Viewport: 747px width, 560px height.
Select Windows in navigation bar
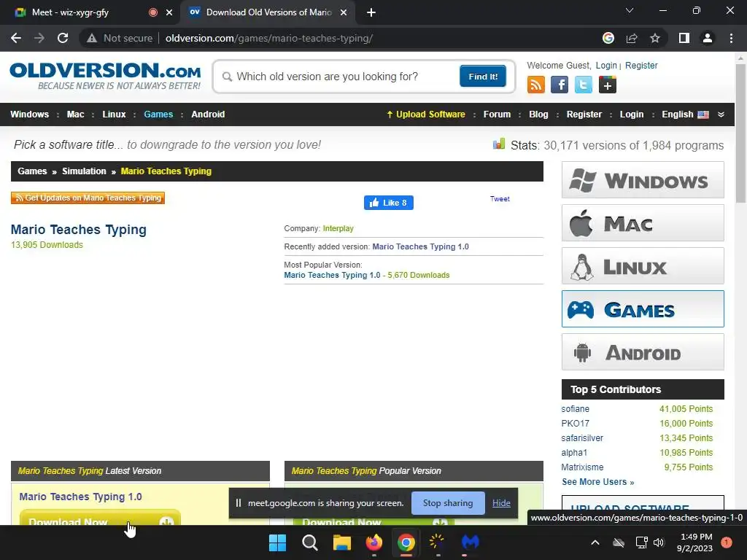(x=29, y=114)
